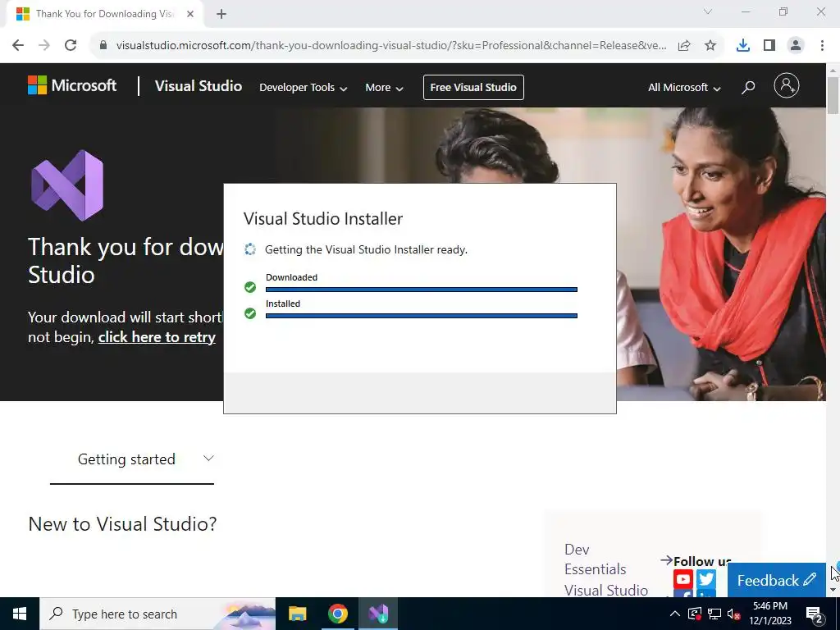Viewport: 840px width, 630px height.
Task: Bookmark this page with star icon
Action: (710, 46)
